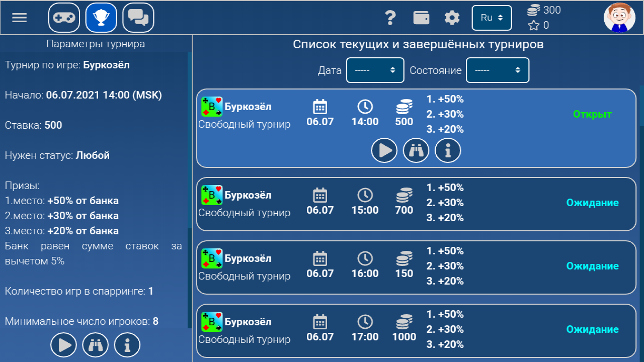Viewport: 644px width, 362px height.
Task: Open the chat section
Action: coord(138,17)
